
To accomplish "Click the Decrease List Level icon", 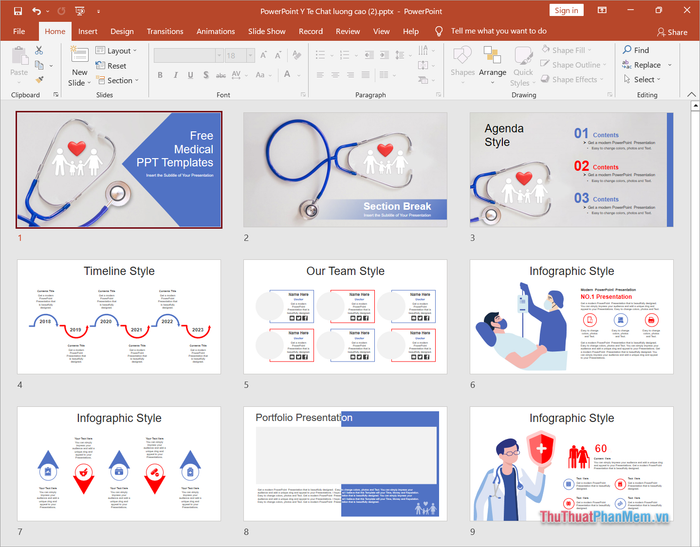I will pyautogui.click(x=369, y=55).
